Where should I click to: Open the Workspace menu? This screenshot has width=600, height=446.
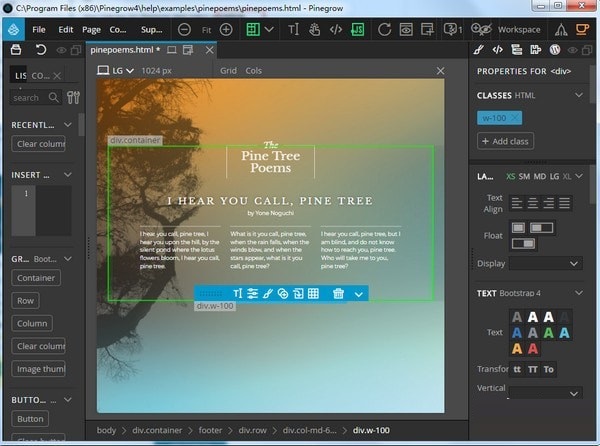(x=519, y=29)
